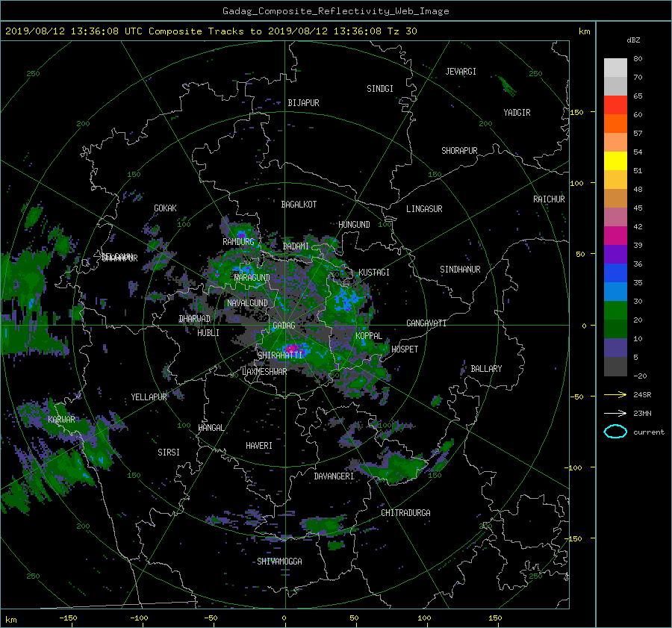Click the KARWAR city label
The width and height of the screenshot is (672, 628).
coord(61,420)
